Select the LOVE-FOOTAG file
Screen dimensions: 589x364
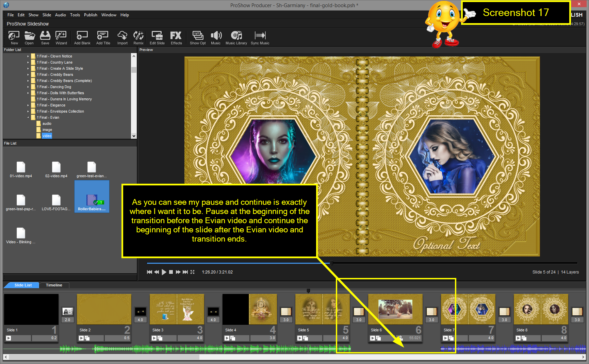pos(56,203)
